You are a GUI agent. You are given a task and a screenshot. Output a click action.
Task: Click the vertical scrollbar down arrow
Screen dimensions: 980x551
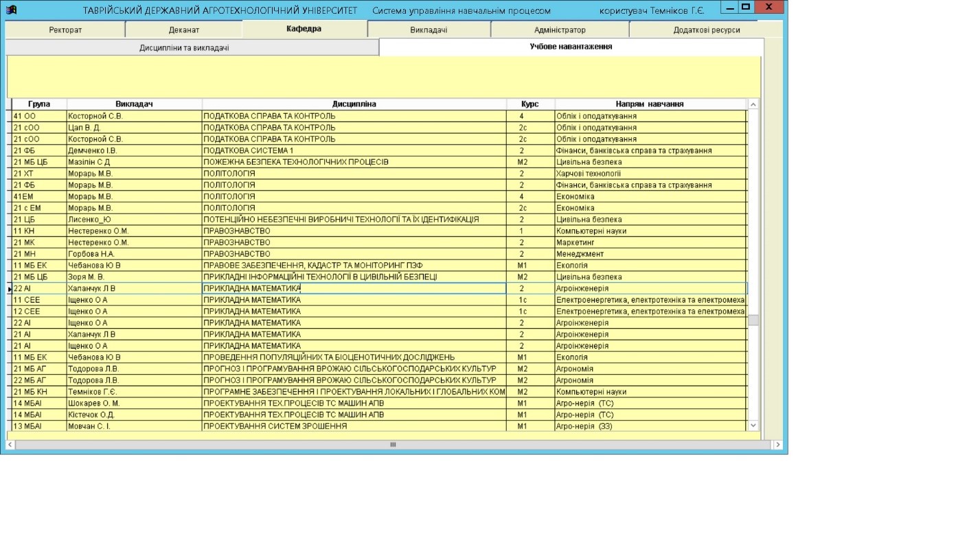pos(753,425)
